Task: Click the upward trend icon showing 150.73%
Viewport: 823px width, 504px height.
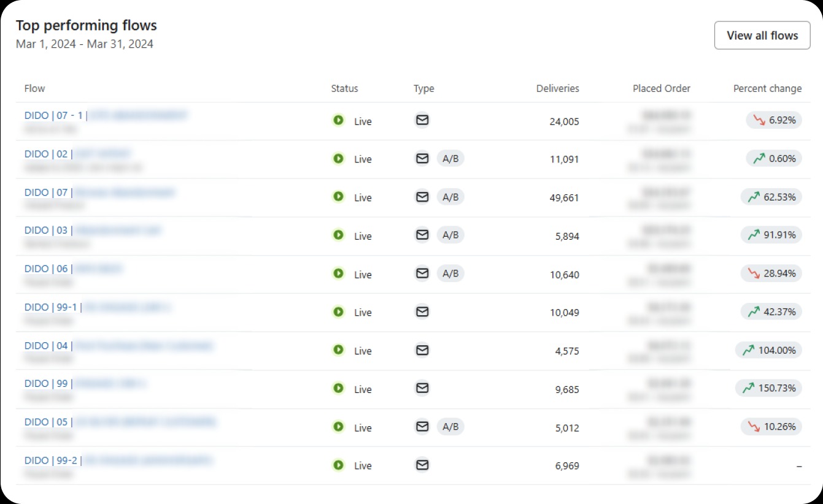Action: [x=748, y=388]
